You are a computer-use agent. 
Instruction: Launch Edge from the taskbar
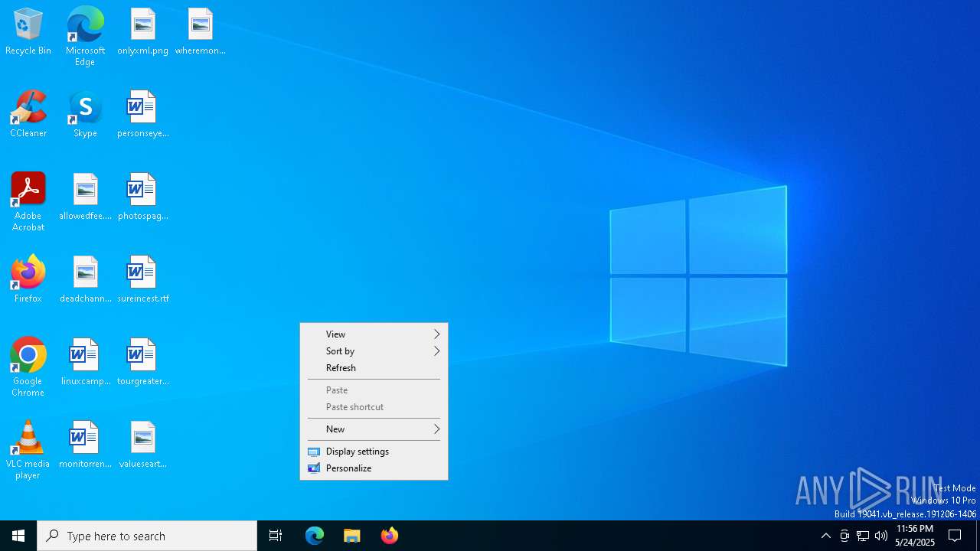[x=315, y=536]
